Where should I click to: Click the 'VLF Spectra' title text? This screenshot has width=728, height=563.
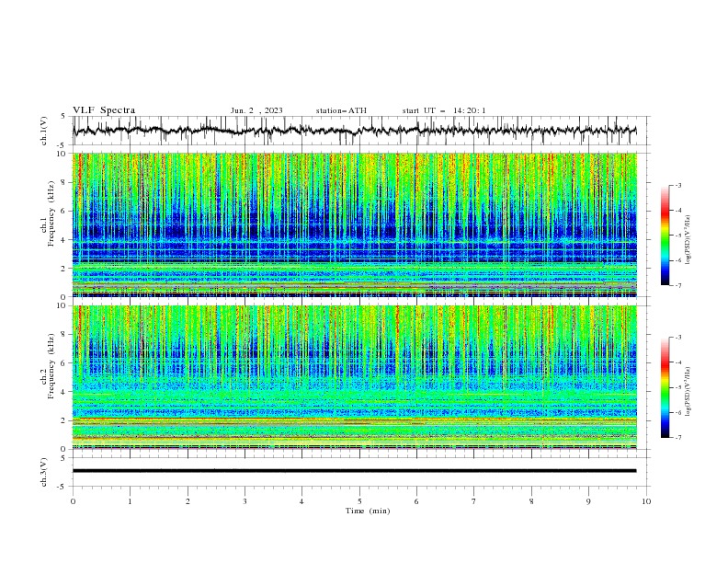[104, 110]
